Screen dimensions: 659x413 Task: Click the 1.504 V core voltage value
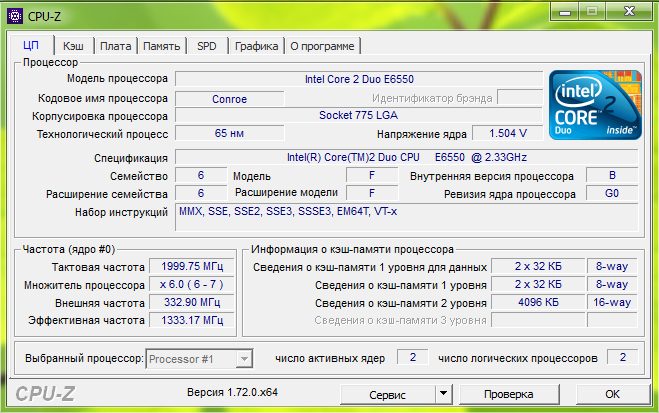pyautogui.click(x=508, y=133)
